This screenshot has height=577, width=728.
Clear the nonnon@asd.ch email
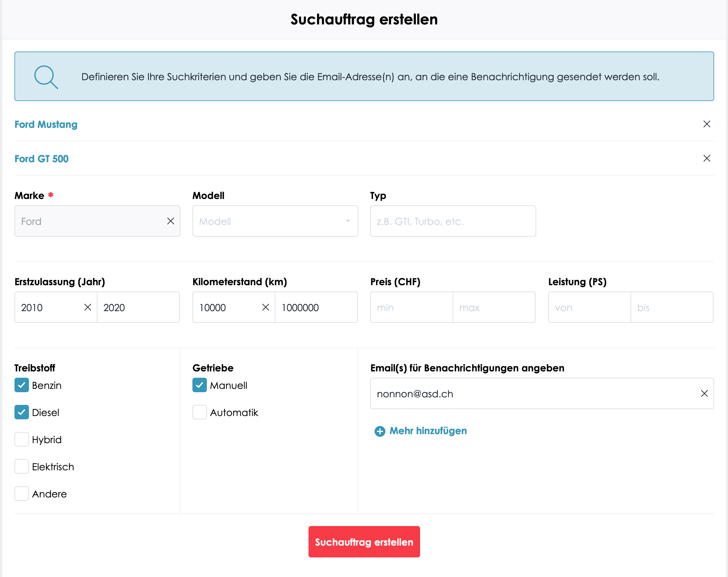tap(704, 393)
